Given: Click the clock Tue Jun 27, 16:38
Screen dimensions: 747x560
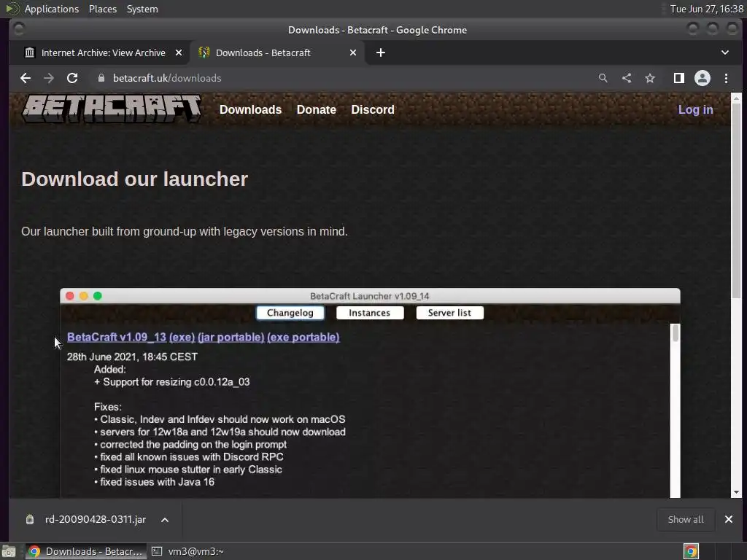Looking at the screenshot, I should pos(706,9).
